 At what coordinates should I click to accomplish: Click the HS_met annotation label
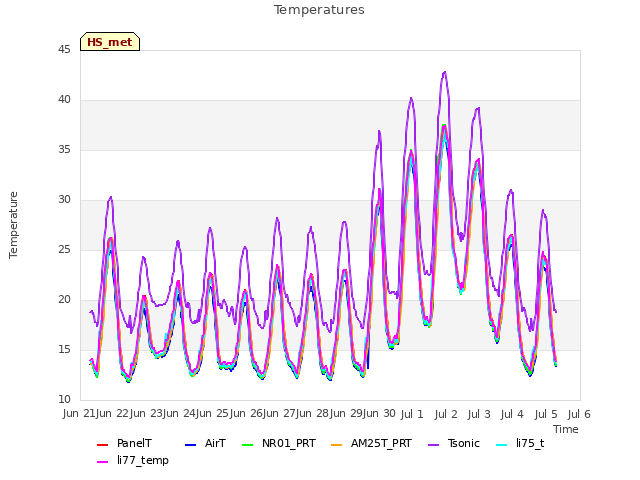click(x=110, y=42)
